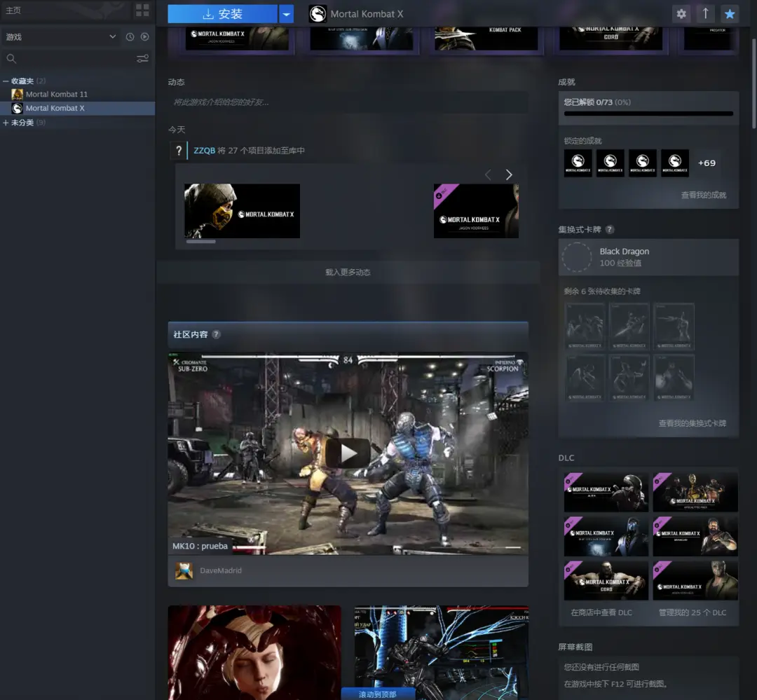Click the 锁定的成就 label
This screenshot has width=757, height=700.
pyautogui.click(x=582, y=141)
